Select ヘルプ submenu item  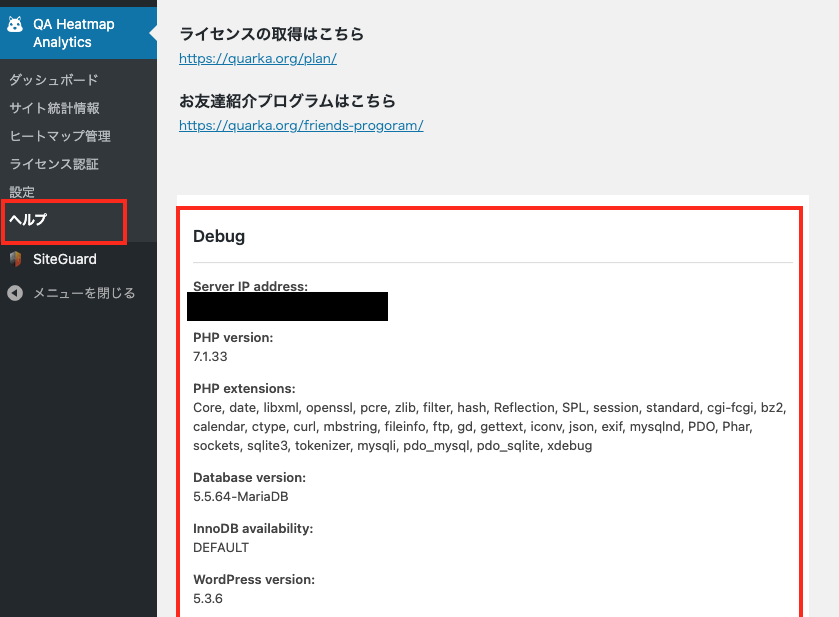28,220
